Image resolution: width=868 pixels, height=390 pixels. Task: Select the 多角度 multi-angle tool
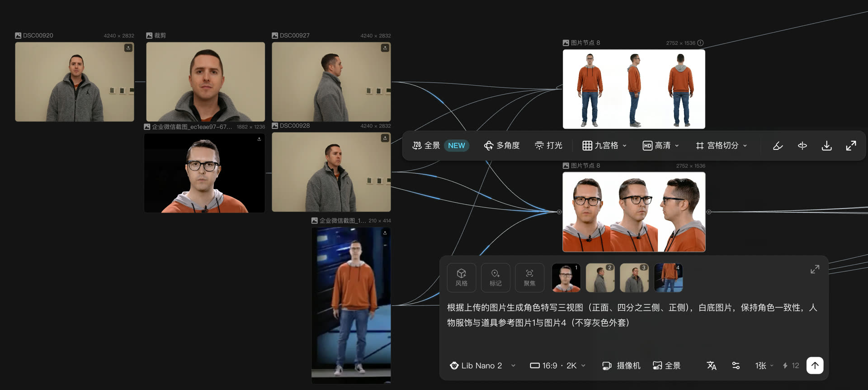(502, 145)
